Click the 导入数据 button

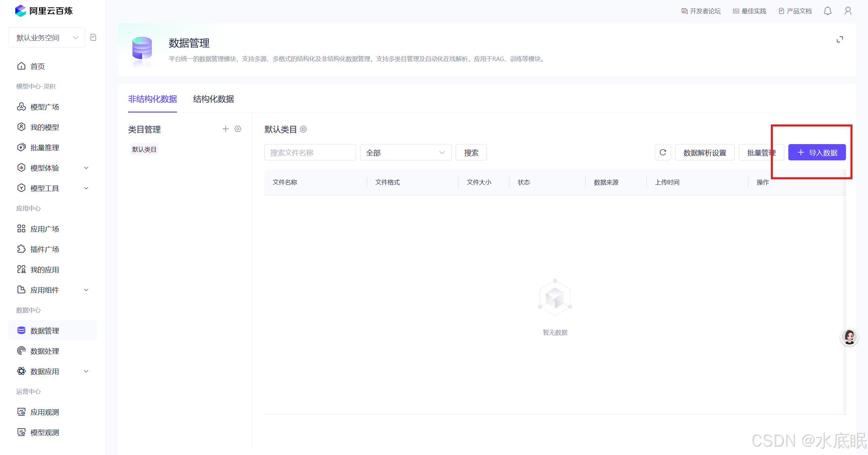(817, 152)
